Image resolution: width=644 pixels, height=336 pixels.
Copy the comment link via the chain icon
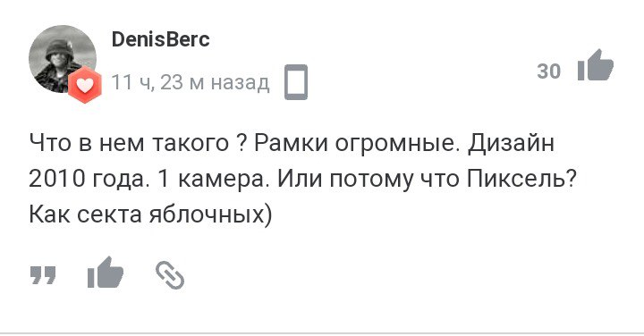point(170,275)
